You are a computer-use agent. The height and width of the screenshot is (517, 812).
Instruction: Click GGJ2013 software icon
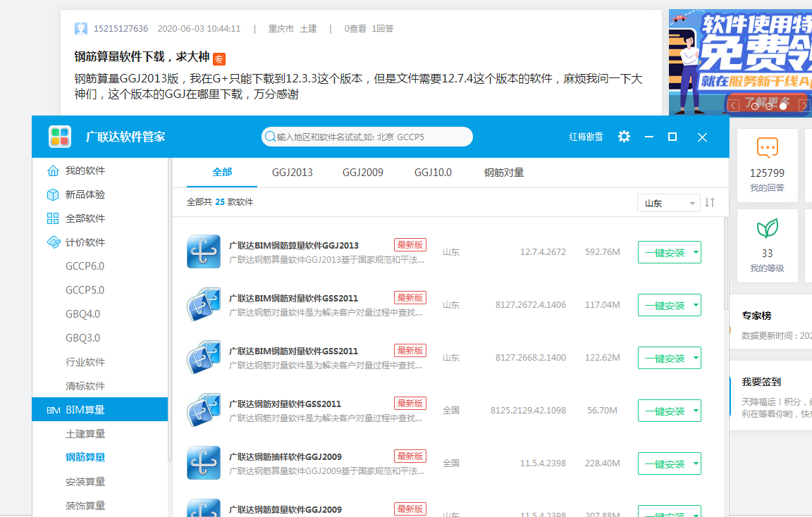pos(204,252)
